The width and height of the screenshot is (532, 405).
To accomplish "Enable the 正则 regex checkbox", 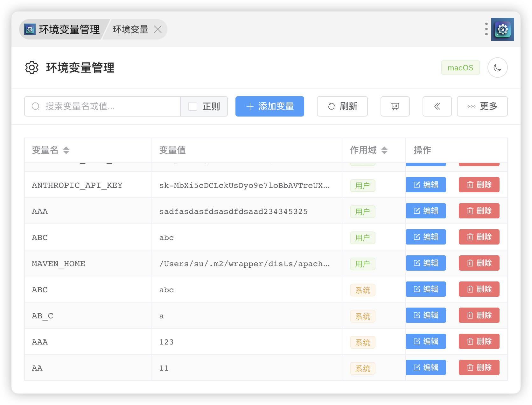I will click(193, 106).
